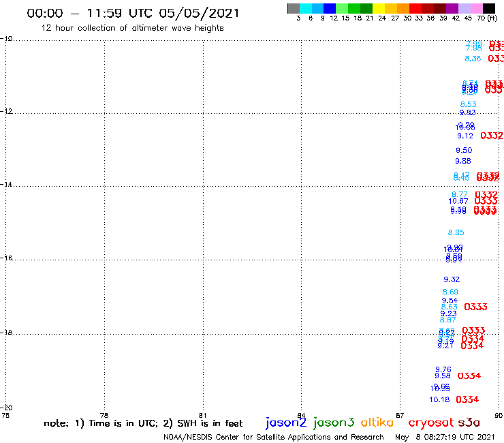
Task: Select the orange 'altika' satellite label
Action: tap(377, 422)
